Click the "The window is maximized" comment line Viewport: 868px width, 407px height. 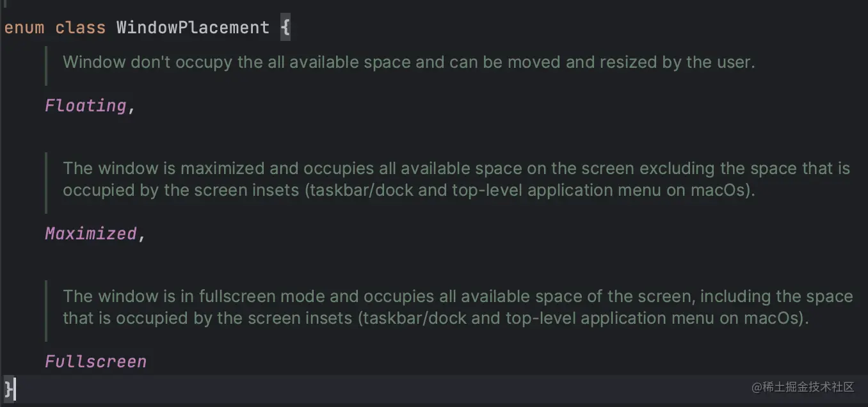point(456,168)
